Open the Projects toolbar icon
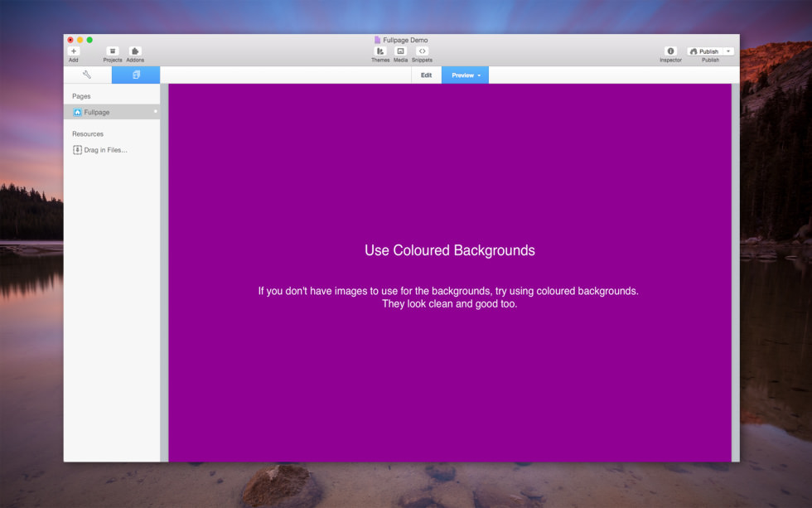The image size is (812, 508). tap(113, 51)
